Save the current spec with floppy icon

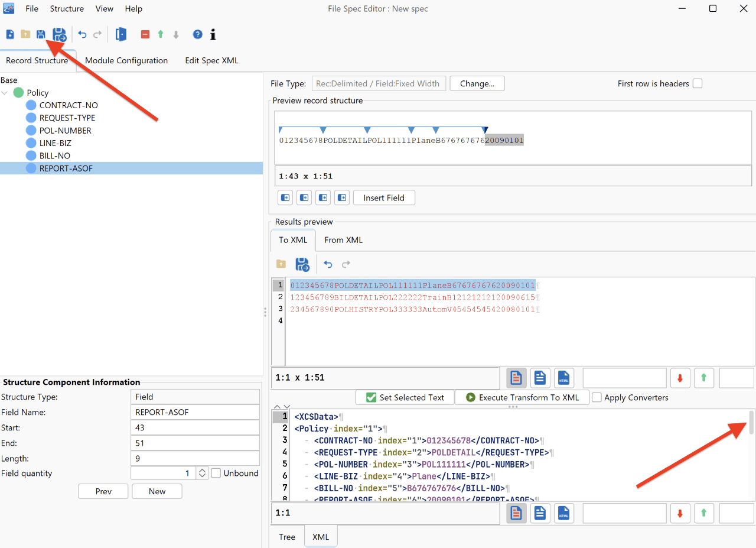pos(41,34)
